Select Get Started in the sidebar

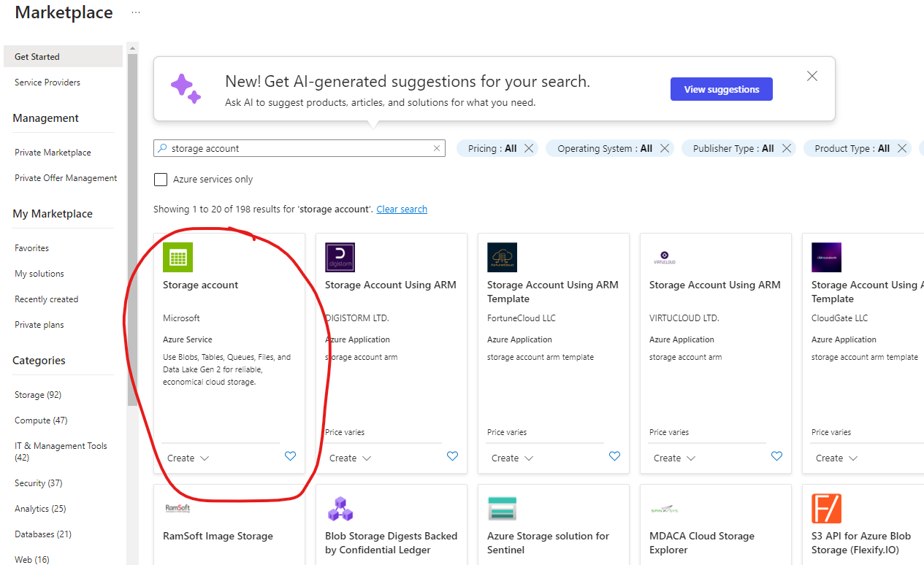63,56
